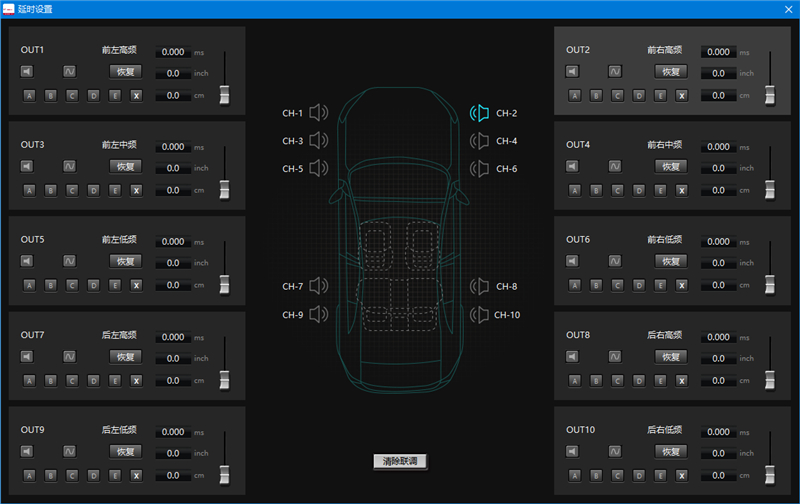The image size is (800, 504).
Task: Mute the OUT1 channel
Action: point(27,71)
